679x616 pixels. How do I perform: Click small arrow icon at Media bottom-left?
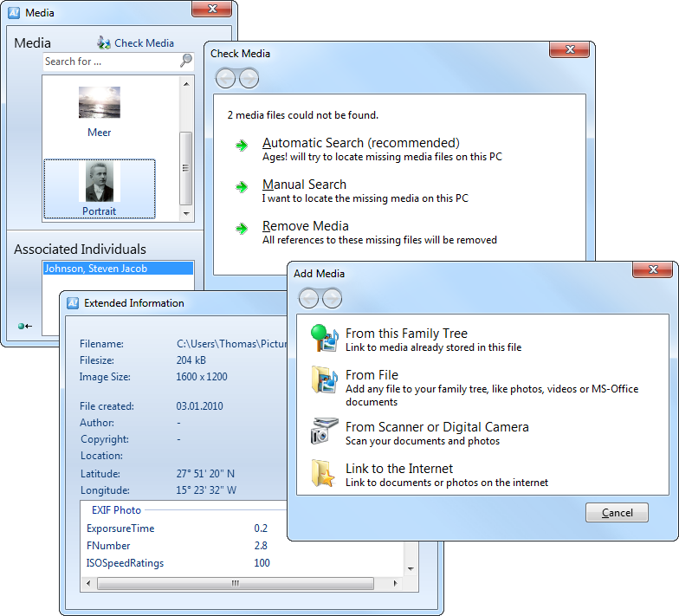tap(24, 326)
